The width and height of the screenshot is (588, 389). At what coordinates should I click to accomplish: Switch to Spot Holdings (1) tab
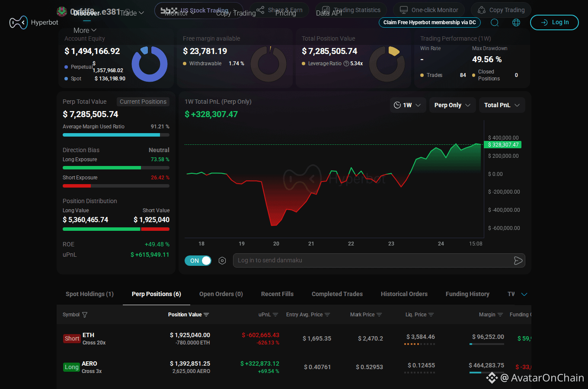(x=89, y=294)
